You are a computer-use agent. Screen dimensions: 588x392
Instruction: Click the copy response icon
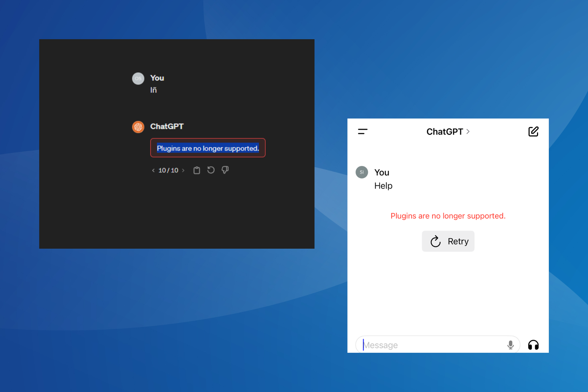pyautogui.click(x=196, y=170)
